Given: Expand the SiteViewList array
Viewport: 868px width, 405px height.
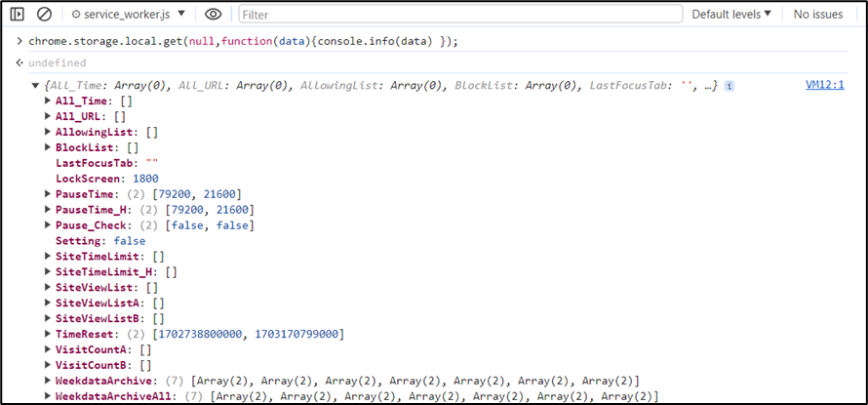Looking at the screenshot, I should point(48,287).
